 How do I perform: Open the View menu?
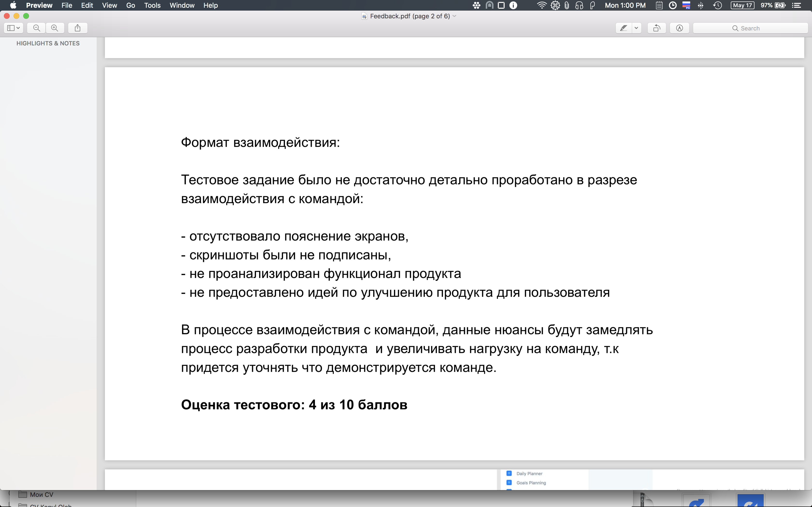pyautogui.click(x=109, y=5)
